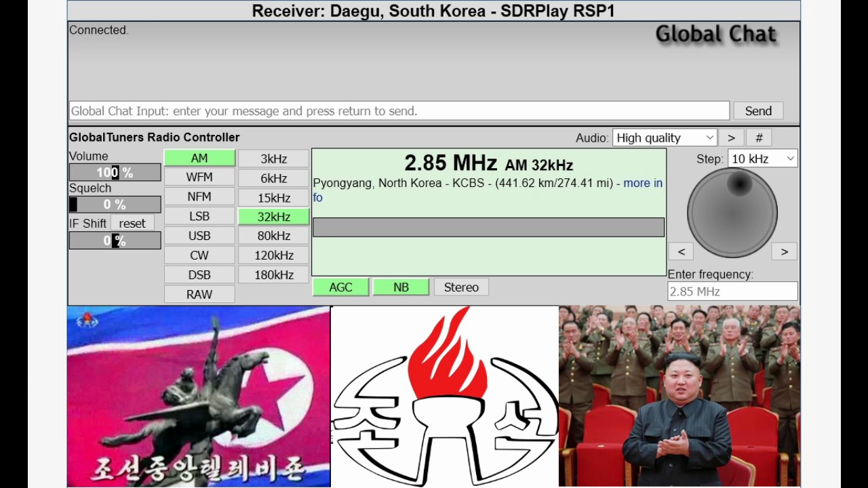Switch to WFM mode
The height and width of the screenshot is (488, 868).
coord(199,177)
